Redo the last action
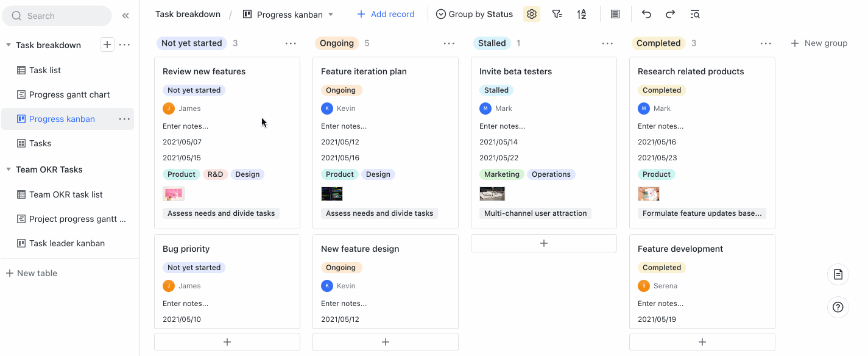 click(670, 14)
